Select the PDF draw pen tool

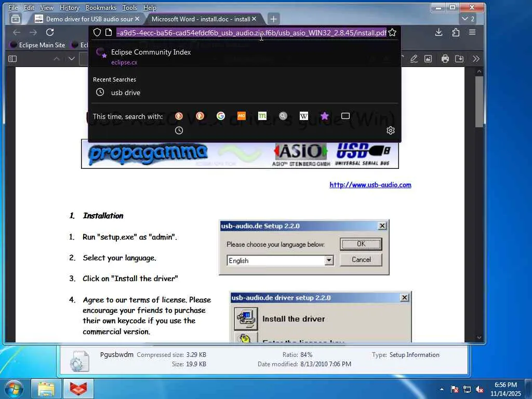(414, 59)
